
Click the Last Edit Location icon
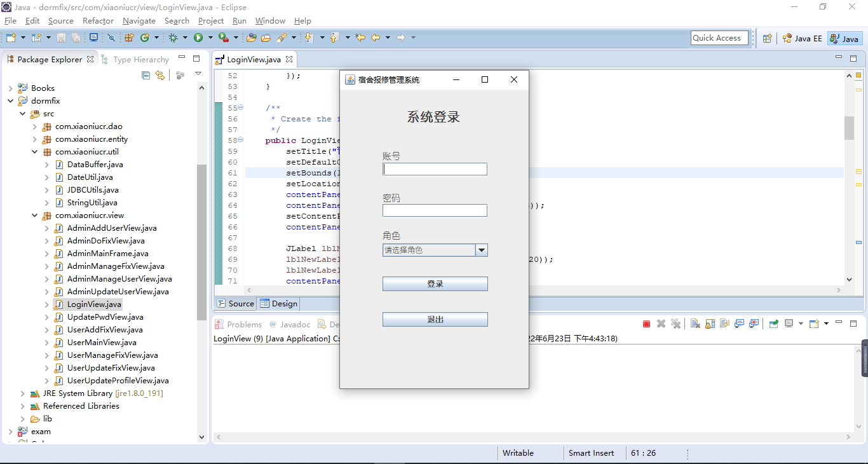360,38
